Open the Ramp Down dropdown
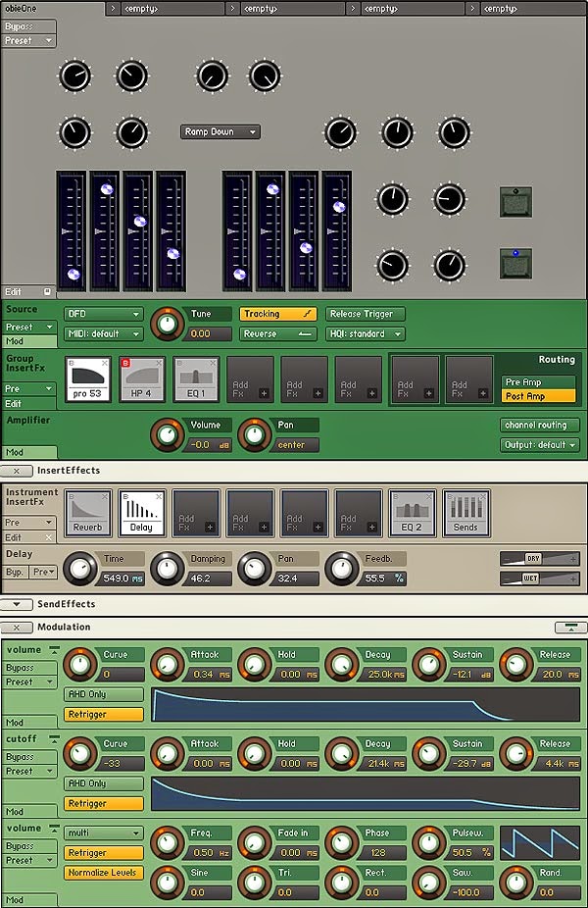The width and height of the screenshot is (588, 908). (220, 132)
